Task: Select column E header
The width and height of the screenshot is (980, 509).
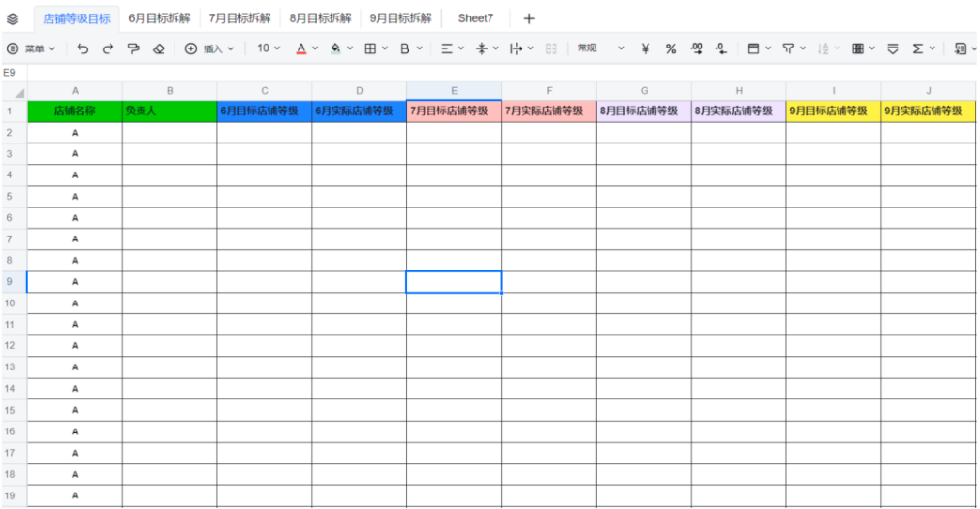Action: tap(454, 91)
